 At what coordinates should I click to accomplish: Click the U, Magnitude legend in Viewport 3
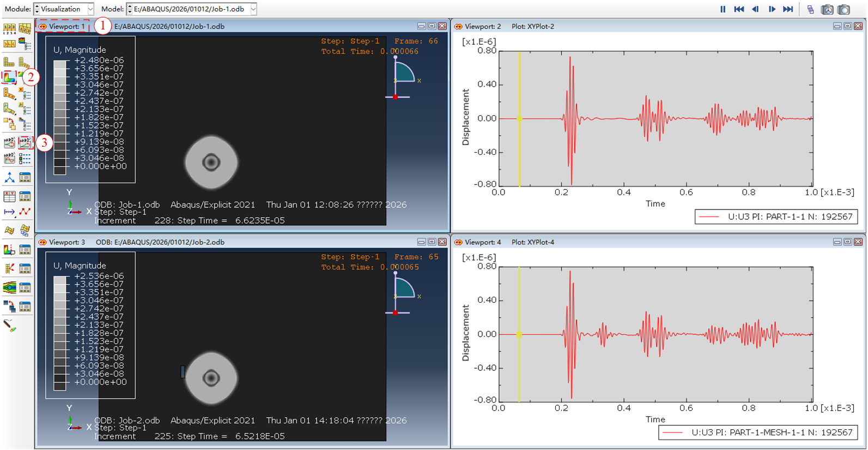90,325
